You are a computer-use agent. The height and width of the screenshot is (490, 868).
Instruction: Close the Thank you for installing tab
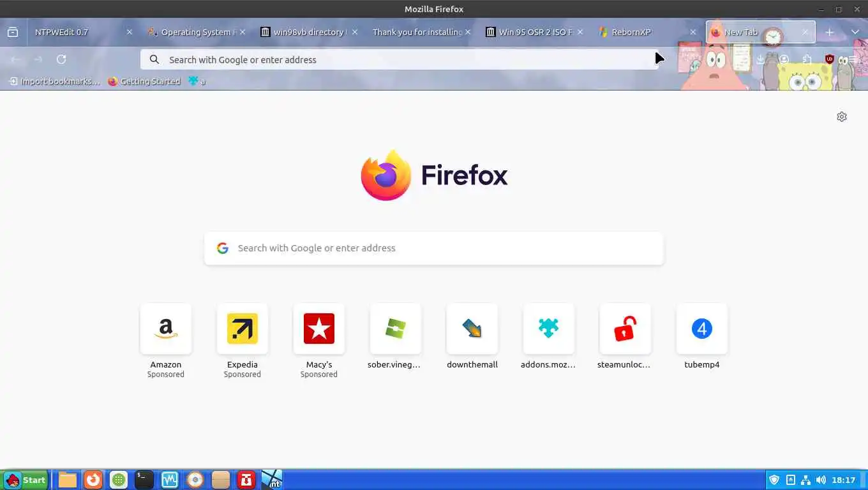coord(468,32)
